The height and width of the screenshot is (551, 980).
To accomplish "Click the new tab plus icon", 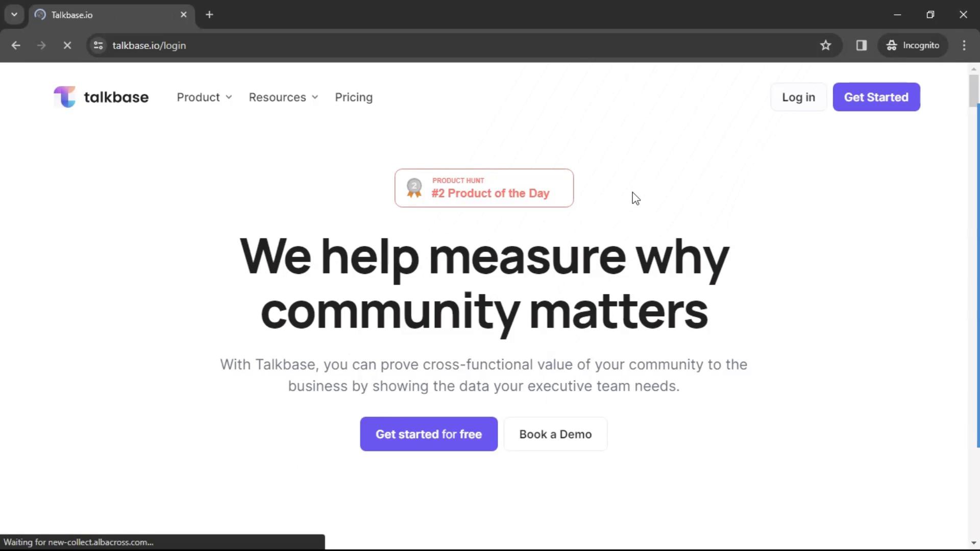I will 210,15.
